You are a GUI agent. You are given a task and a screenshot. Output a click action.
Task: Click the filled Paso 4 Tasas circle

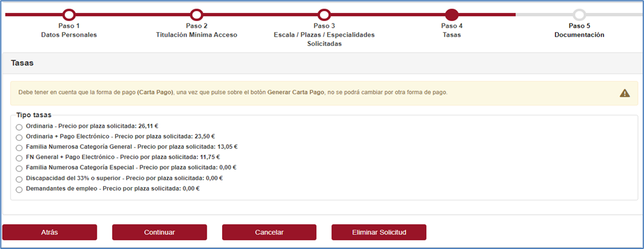tap(452, 14)
